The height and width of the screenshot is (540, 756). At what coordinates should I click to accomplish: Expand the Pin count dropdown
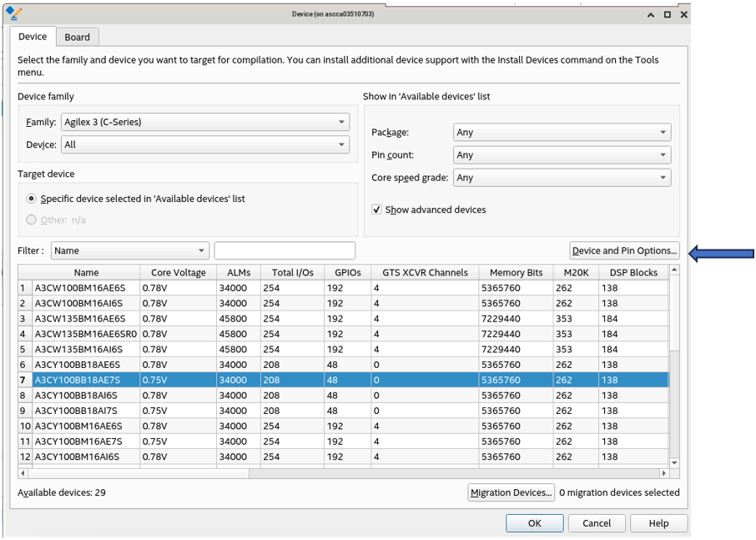tap(562, 154)
